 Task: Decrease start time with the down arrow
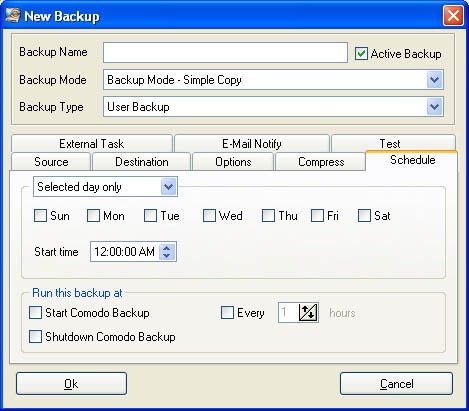(167, 256)
